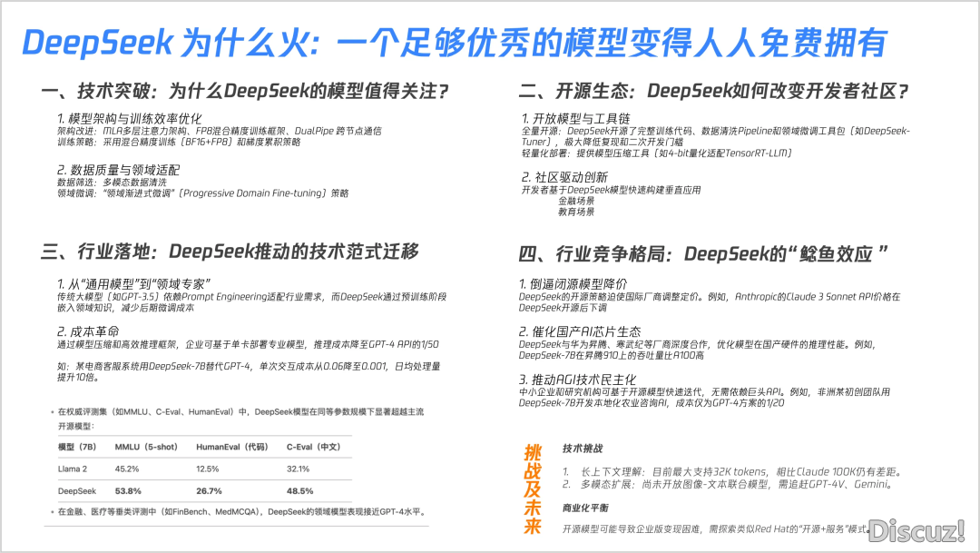The height and width of the screenshot is (553, 980).
Task: Click heading '二、开源生态：DeepSeek如何改变开发者社区？'
Action: coord(712,92)
